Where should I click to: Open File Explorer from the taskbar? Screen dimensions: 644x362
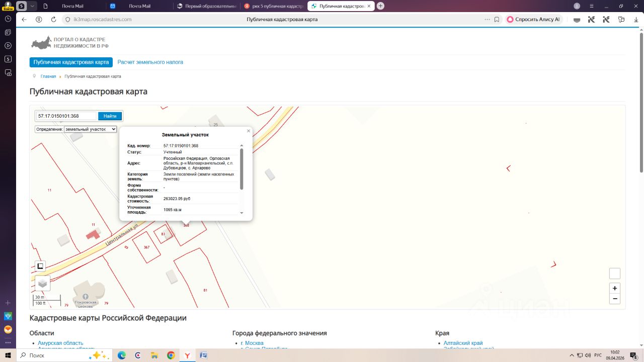coord(154,355)
